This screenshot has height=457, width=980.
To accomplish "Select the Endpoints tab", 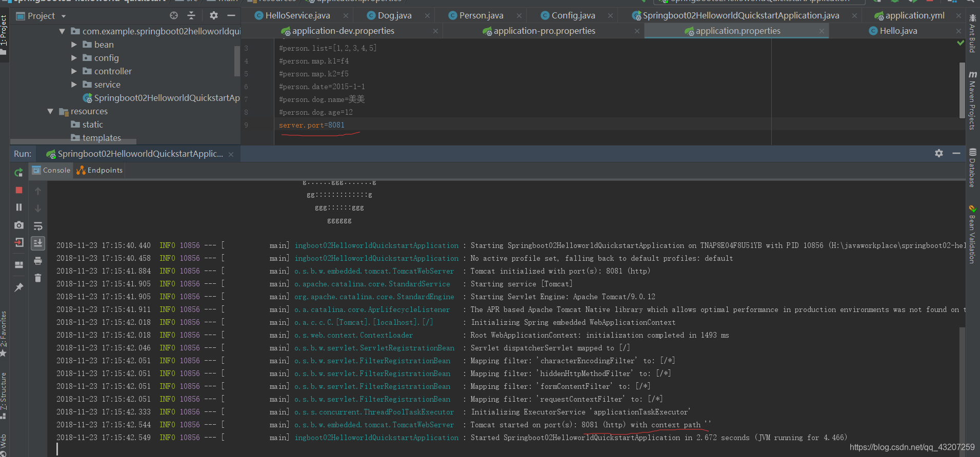I will pyautogui.click(x=99, y=170).
